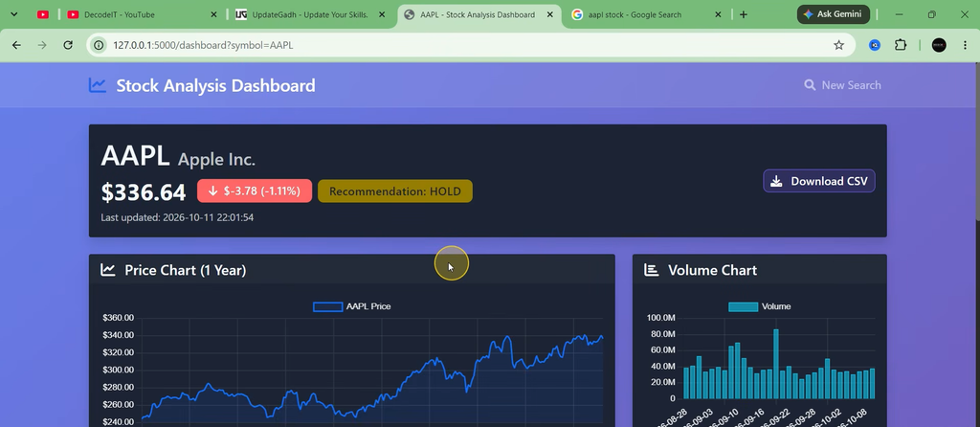
Task: Click the Volume Chart heading
Action: point(712,270)
